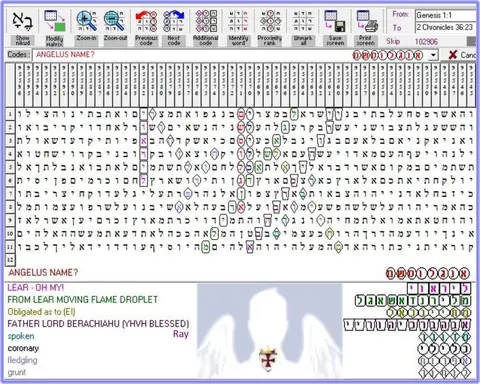Open the Modify matrix tool
Image resolution: width=480 pixels, height=384 pixels.
click(x=55, y=21)
